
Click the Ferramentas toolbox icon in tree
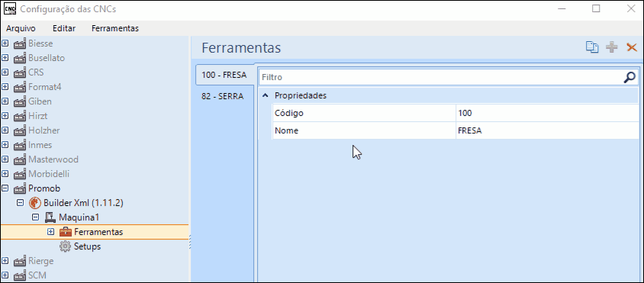pyautogui.click(x=66, y=232)
